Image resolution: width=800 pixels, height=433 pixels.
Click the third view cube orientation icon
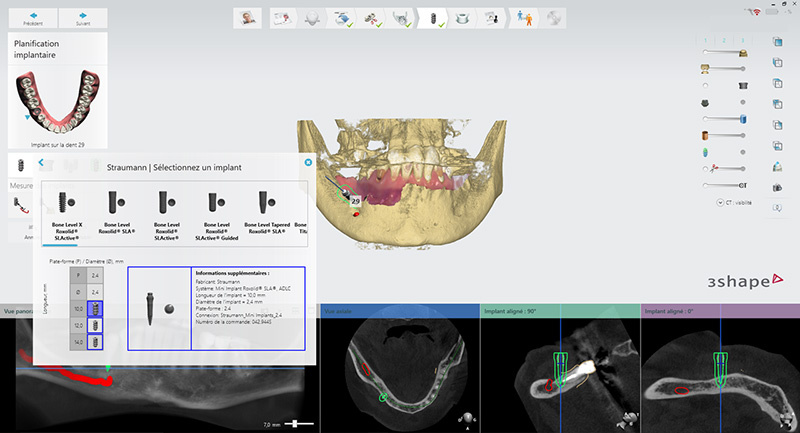778,83
